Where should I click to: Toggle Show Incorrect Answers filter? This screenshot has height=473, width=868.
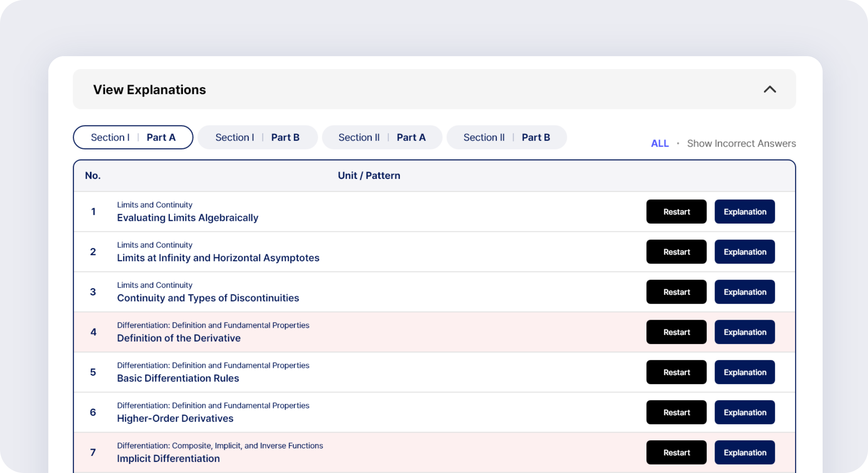coord(741,144)
